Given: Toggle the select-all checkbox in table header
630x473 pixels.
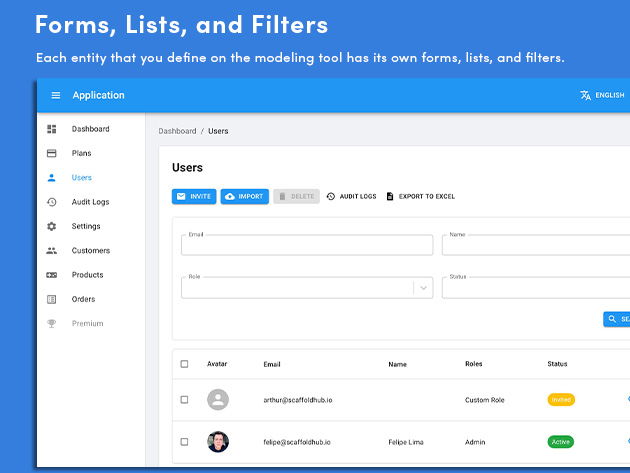Looking at the screenshot, I should (x=184, y=364).
